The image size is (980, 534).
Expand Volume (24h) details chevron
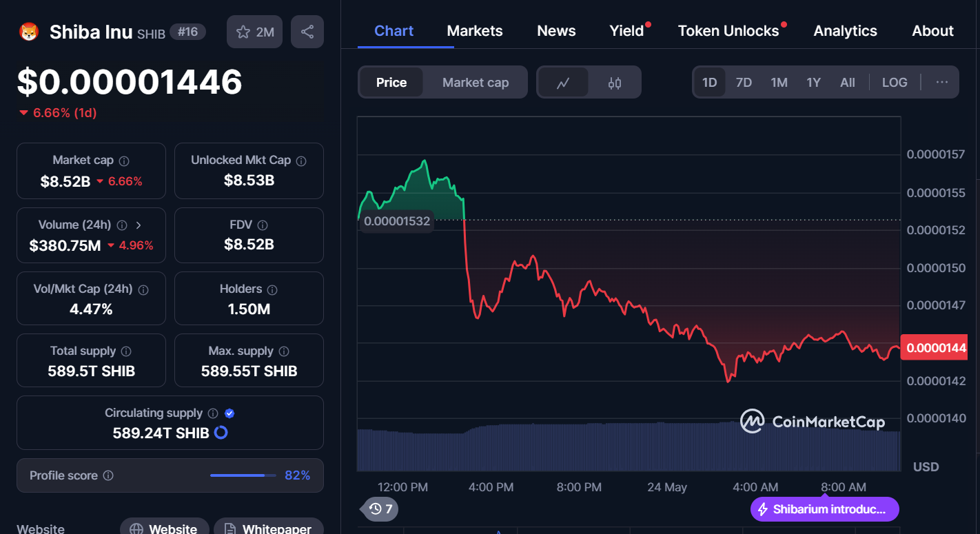pyautogui.click(x=139, y=225)
